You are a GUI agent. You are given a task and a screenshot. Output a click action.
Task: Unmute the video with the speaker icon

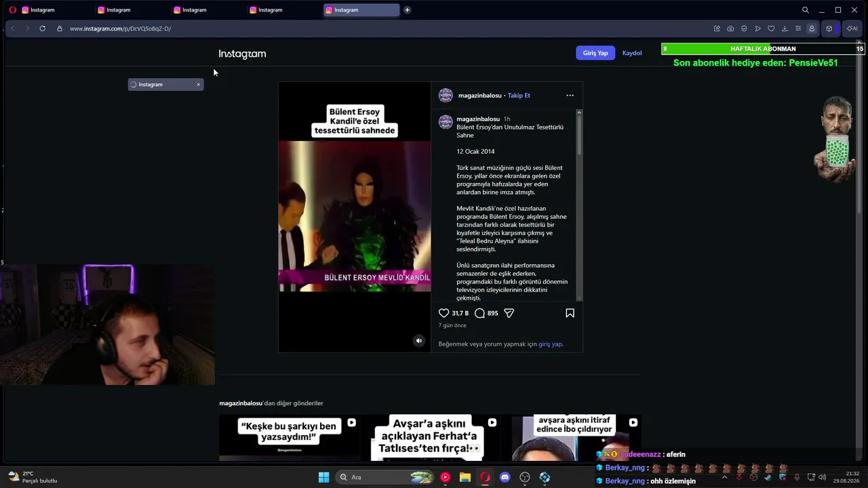419,341
